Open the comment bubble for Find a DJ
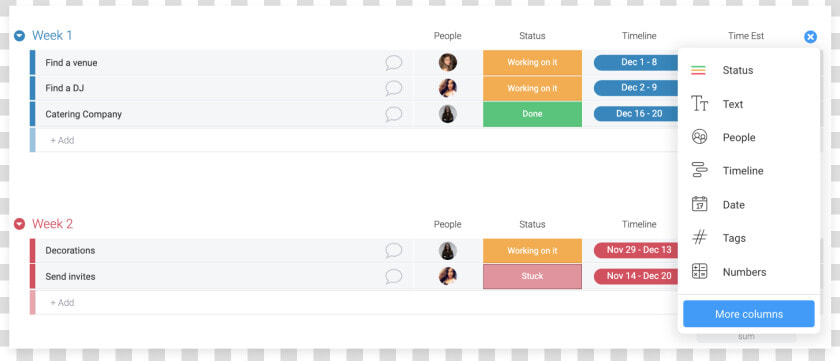 coord(394,88)
